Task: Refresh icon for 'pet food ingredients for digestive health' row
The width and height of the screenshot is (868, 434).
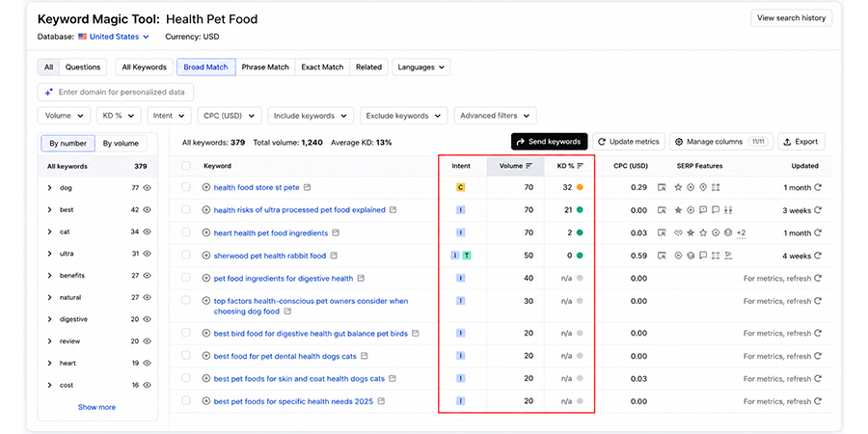Action: pyautogui.click(x=818, y=278)
